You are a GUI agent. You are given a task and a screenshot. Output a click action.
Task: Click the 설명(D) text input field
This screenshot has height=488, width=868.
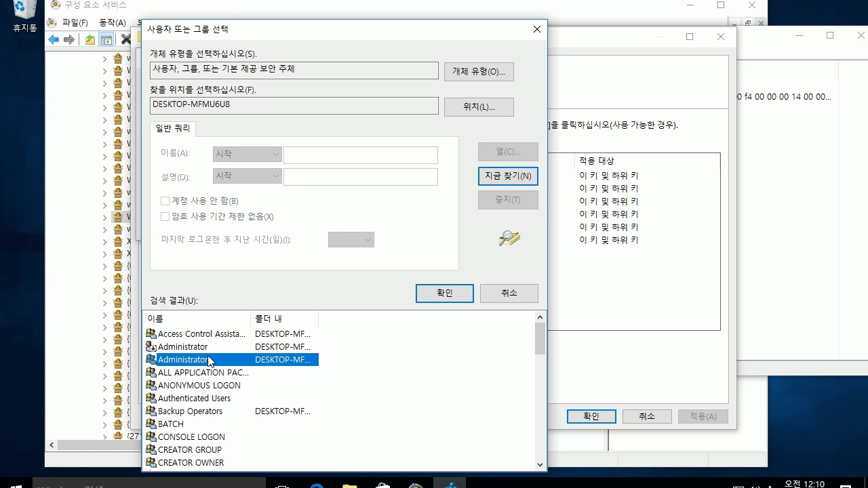point(361,176)
